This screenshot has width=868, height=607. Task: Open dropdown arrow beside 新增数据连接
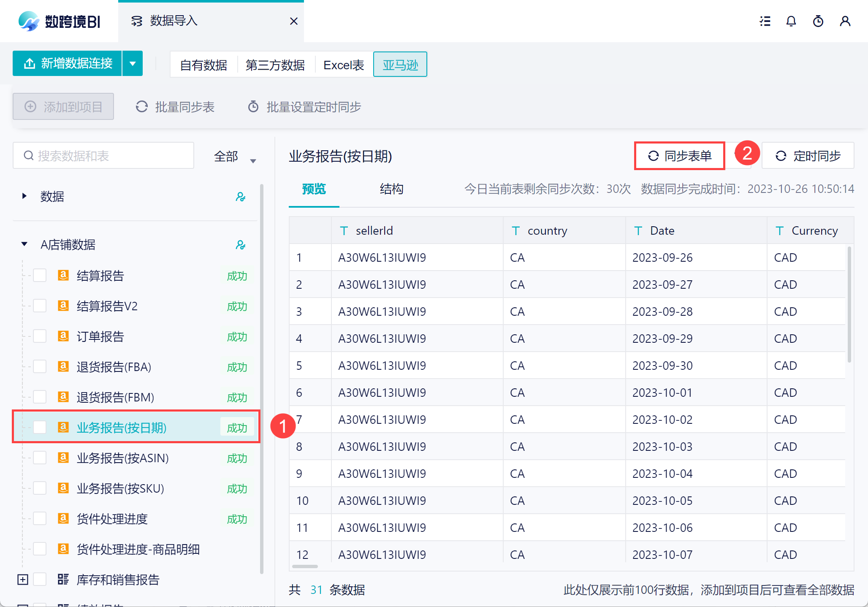[x=133, y=64]
